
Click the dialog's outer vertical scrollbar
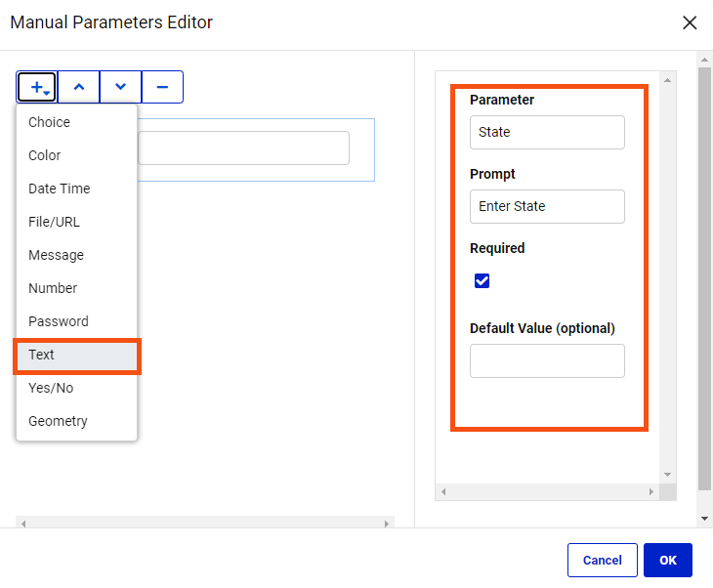pyautogui.click(x=704, y=283)
